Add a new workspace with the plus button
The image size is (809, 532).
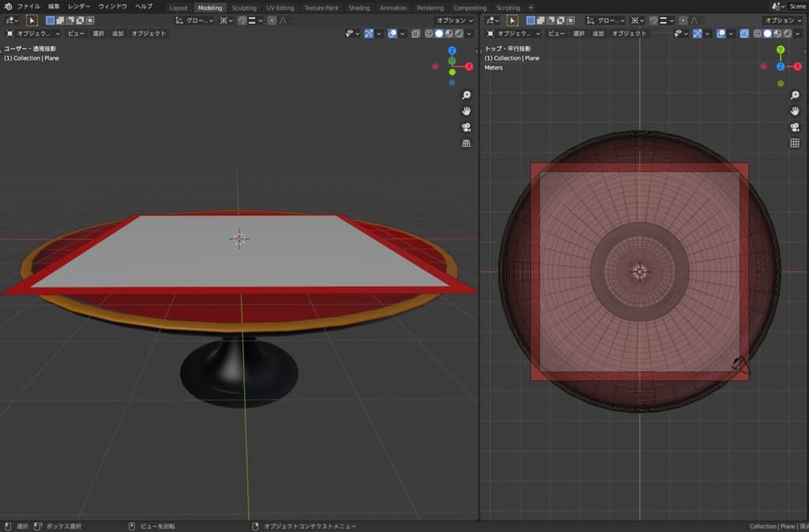click(531, 8)
